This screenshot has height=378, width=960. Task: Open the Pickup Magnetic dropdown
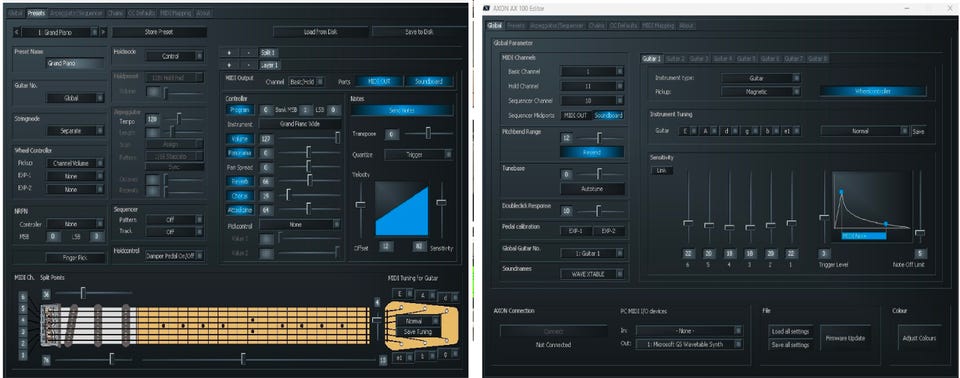click(761, 91)
